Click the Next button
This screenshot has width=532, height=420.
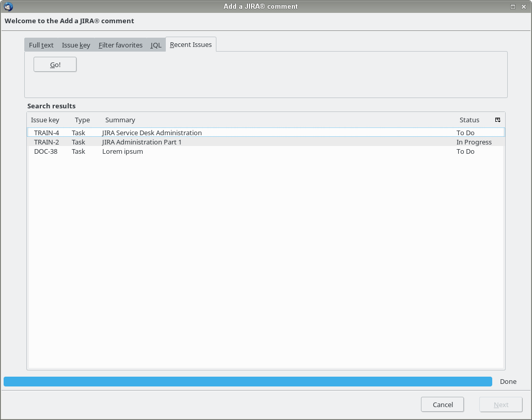click(x=501, y=405)
